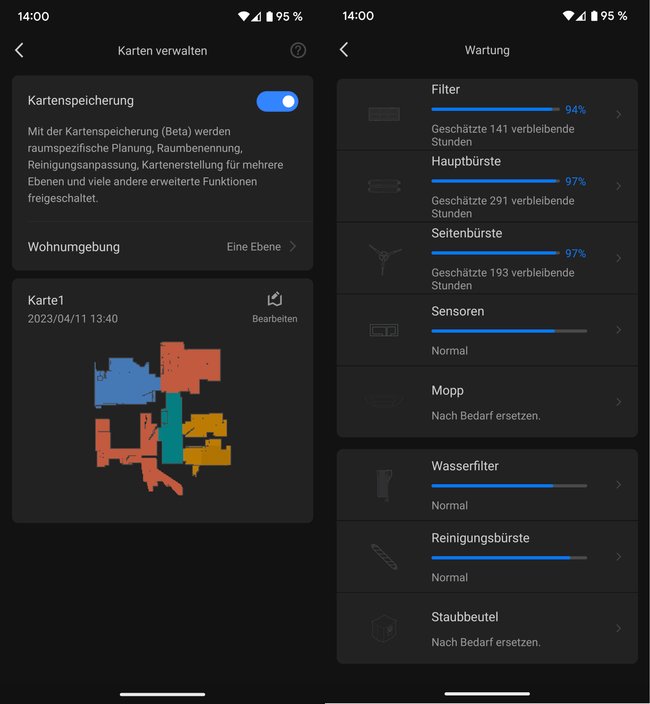The image size is (650, 704).
Task: Open the Sensoren entry label
Action: (x=458, y=311)
